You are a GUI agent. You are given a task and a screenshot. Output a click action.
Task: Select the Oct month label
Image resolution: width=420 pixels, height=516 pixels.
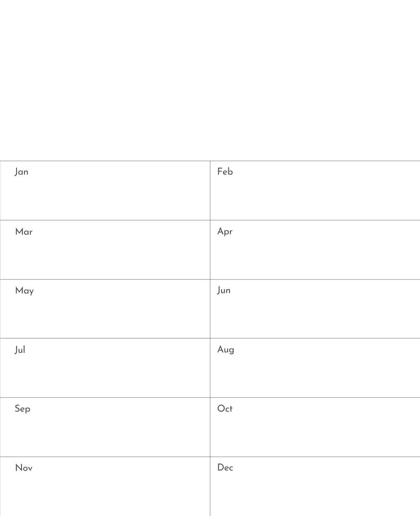pos(225,408)
